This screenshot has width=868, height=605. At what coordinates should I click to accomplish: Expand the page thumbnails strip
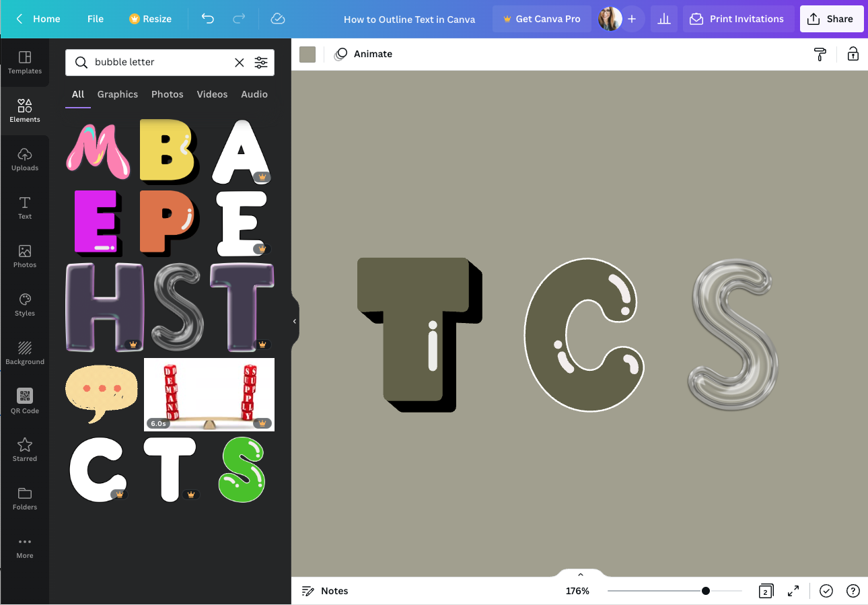(580, 575)
